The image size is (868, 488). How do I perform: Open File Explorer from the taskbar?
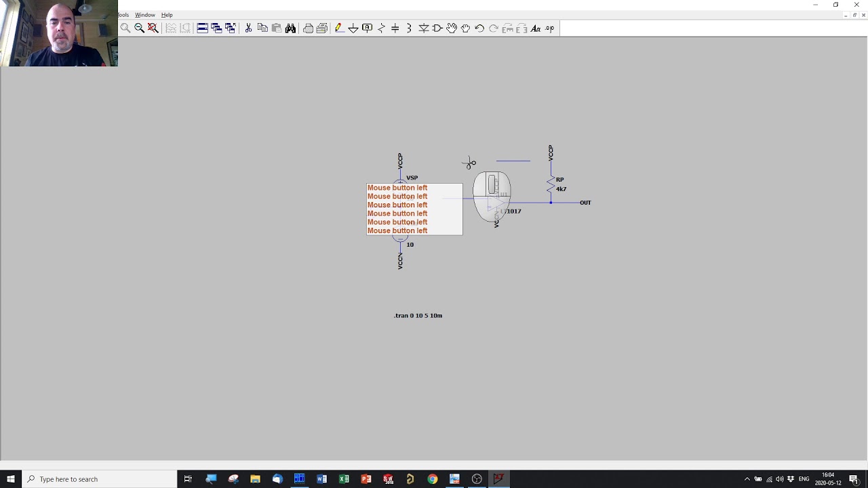[x=255, y=479]
